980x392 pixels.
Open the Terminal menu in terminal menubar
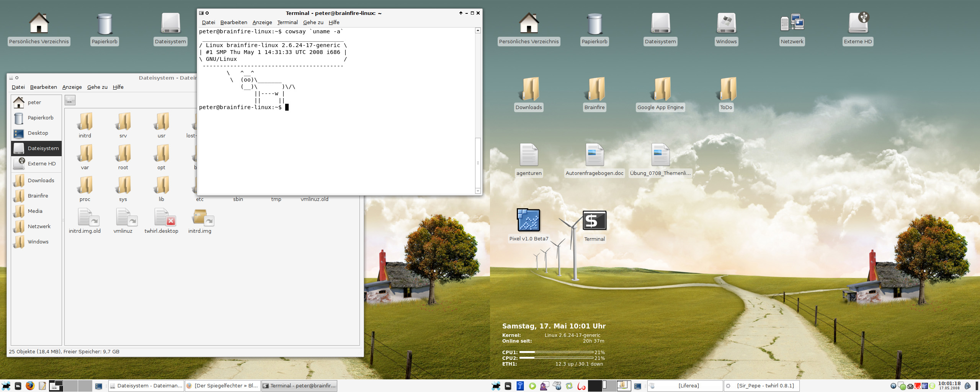287,23
